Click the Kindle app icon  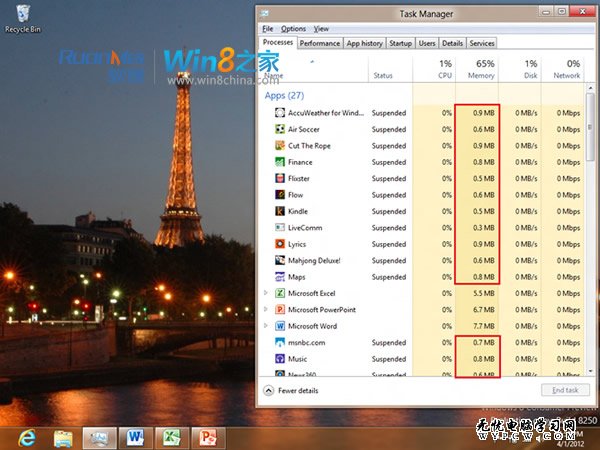(x=280, y=211)
